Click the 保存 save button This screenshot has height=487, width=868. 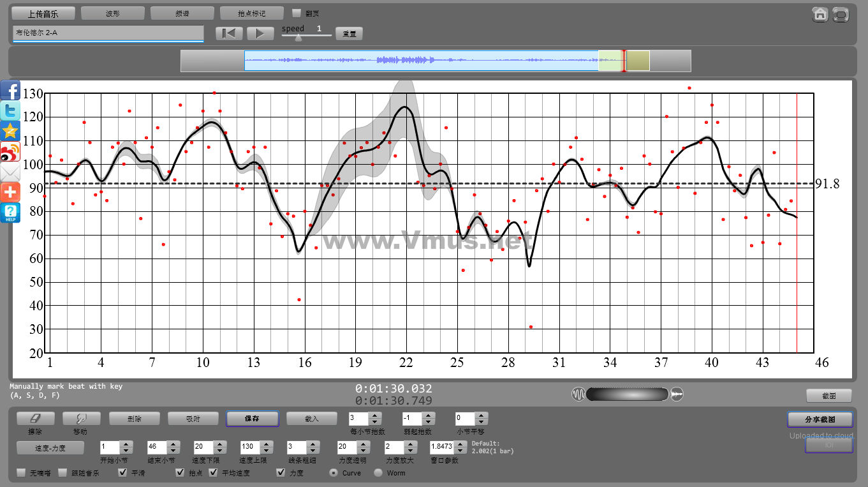click(252, 419)
